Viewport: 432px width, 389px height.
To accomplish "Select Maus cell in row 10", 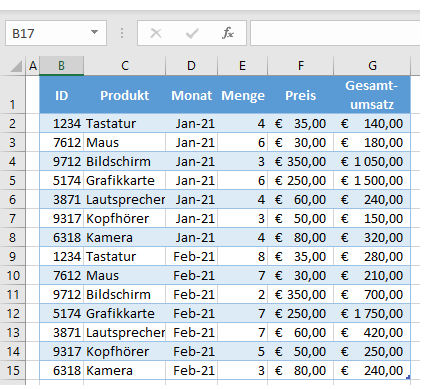I will pyautogui.click(x=125, y=275).
